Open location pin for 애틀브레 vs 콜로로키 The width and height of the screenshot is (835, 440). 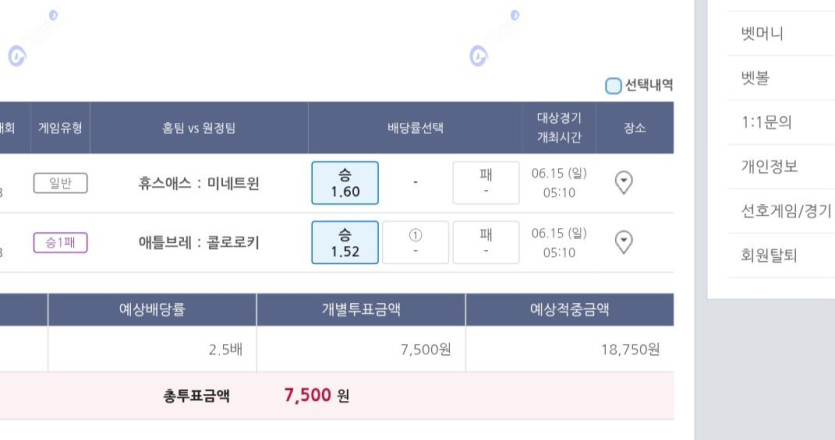(624, 242)
